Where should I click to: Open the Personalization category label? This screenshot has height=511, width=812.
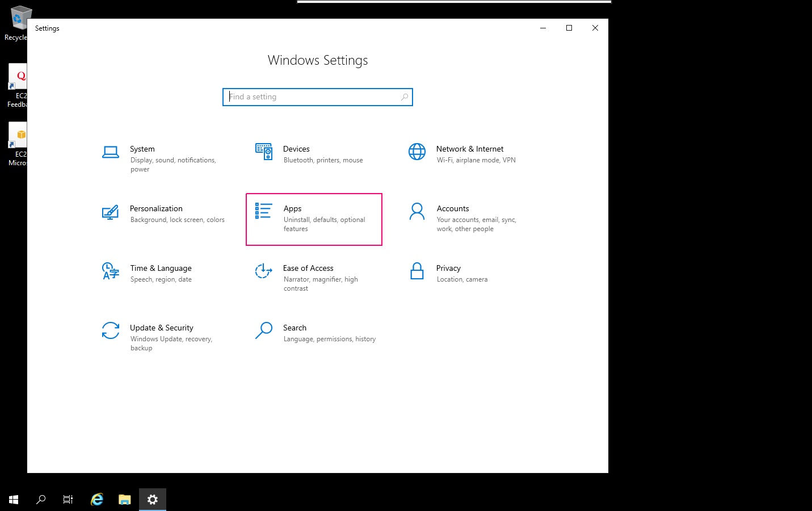tap(156, 208)
